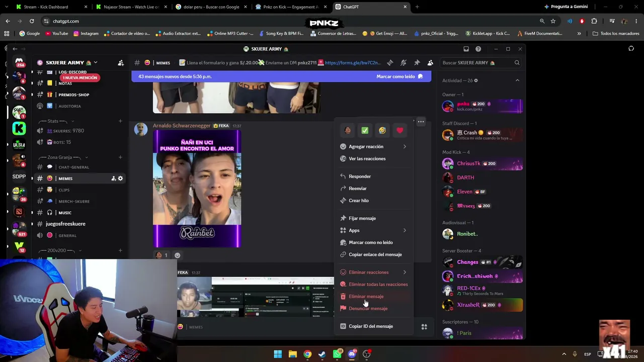Choose Eliminar mensaje from the context menu
This screenshot has height=362, width=644.
pos(373,297)
